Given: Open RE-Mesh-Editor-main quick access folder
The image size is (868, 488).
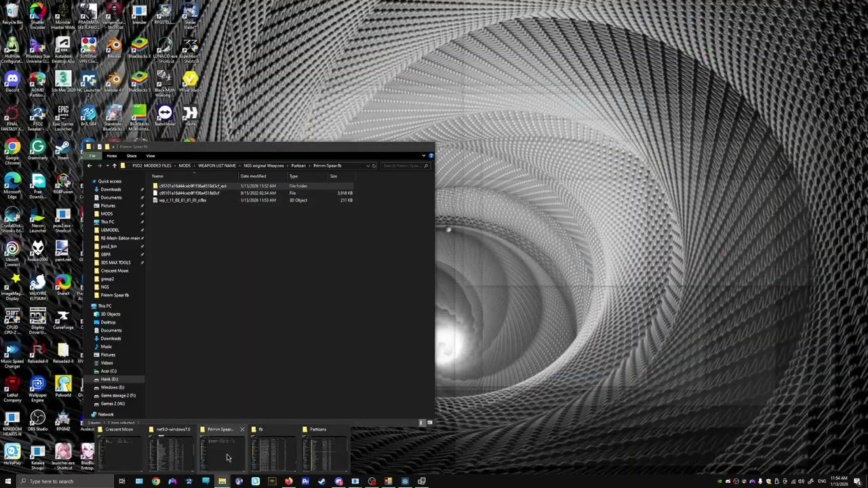Looking at the screenshot, I should click(x=120, y=238).
